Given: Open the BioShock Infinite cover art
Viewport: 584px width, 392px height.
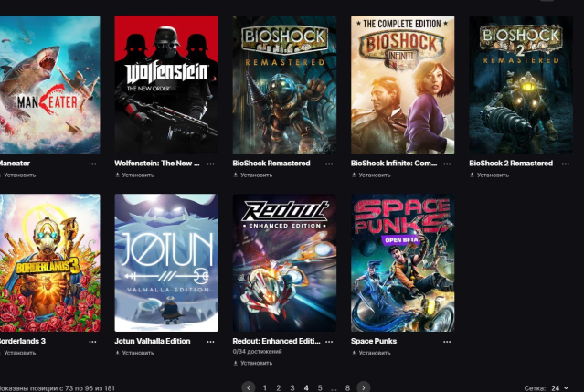Looking at the screenshot, I should click(403, 84).
